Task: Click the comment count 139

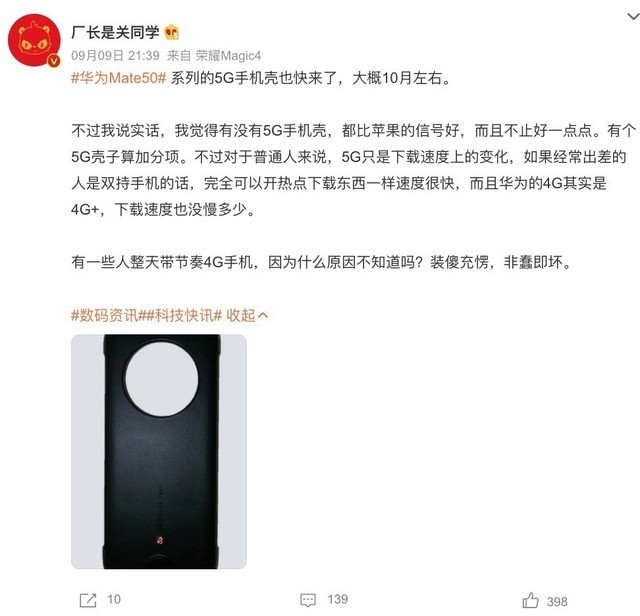Action: (x=338, y=599)
